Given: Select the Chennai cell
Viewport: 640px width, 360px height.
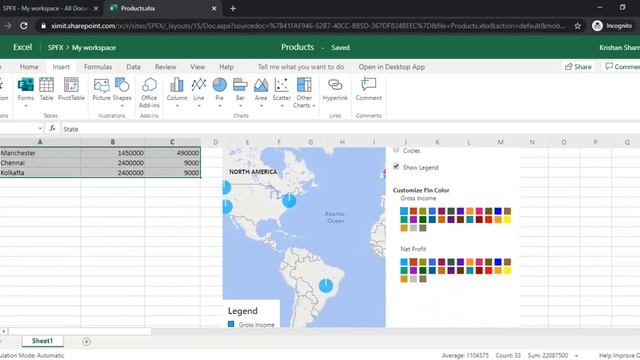Looking at the screenshot, I should tap(40, 162).
